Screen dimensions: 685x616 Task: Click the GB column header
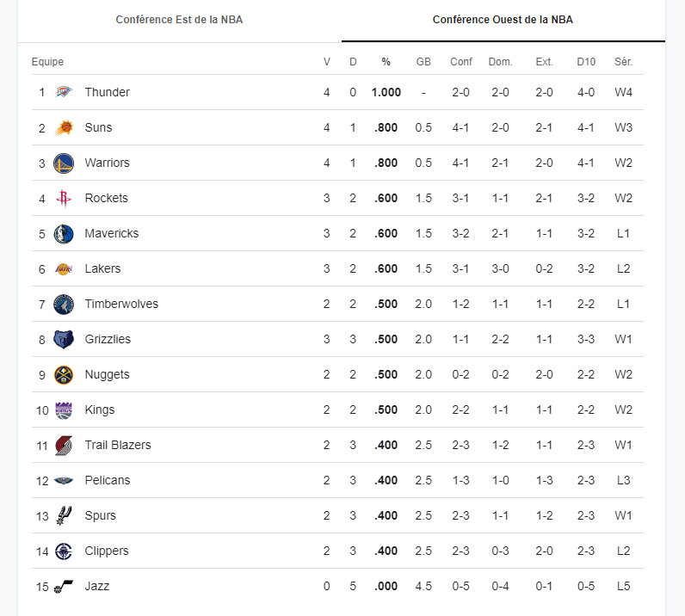coord(423,62)
